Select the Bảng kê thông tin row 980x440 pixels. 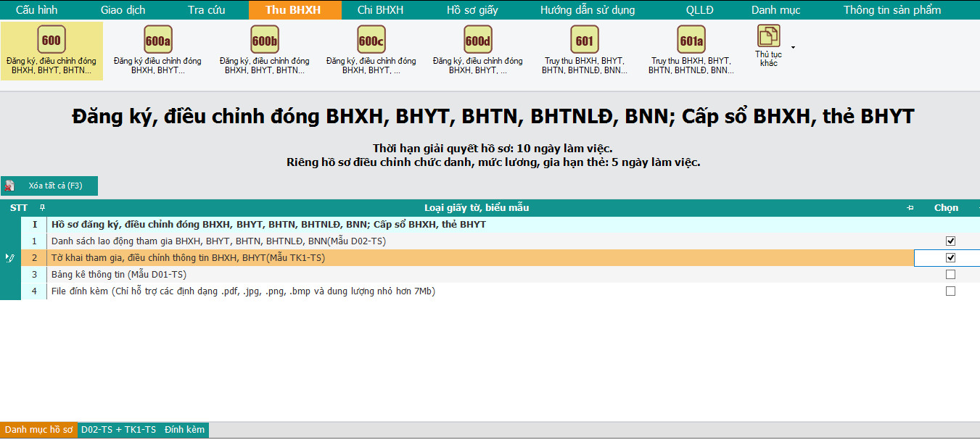(x=118, y=275)
